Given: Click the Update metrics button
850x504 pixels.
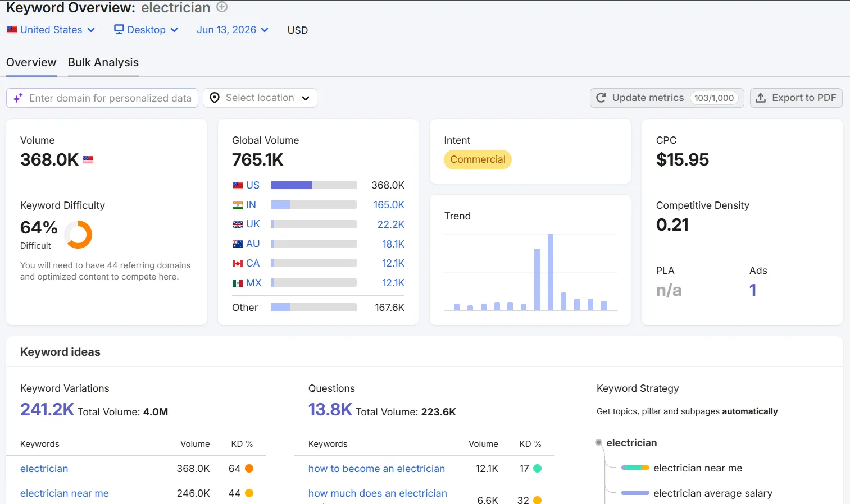Looking at the screenshot, I should (667, 98).
